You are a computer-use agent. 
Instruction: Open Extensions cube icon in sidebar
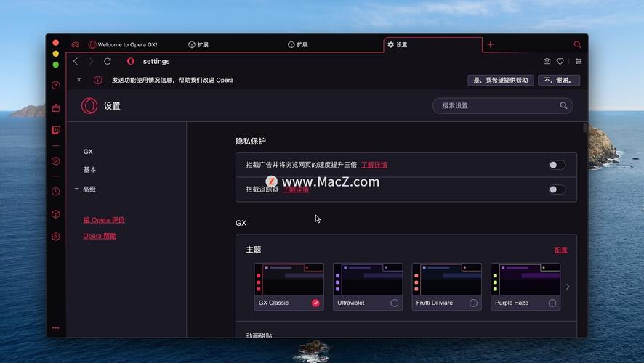56,214
